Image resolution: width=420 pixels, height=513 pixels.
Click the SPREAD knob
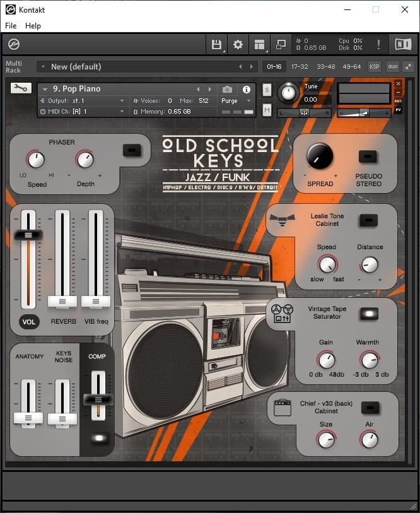[x=320, y=156]
